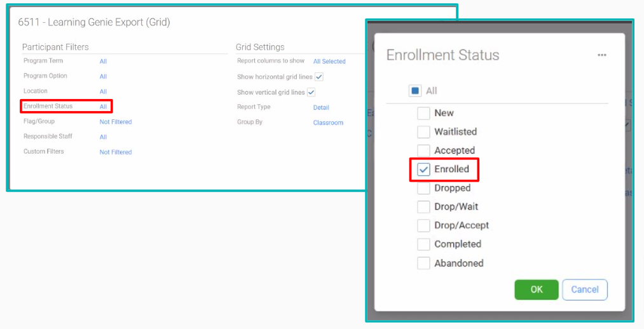This screenshot has width=644, height=329.
Task: Toggle Show horizontal grid lines checkbox
Action: 319,77
